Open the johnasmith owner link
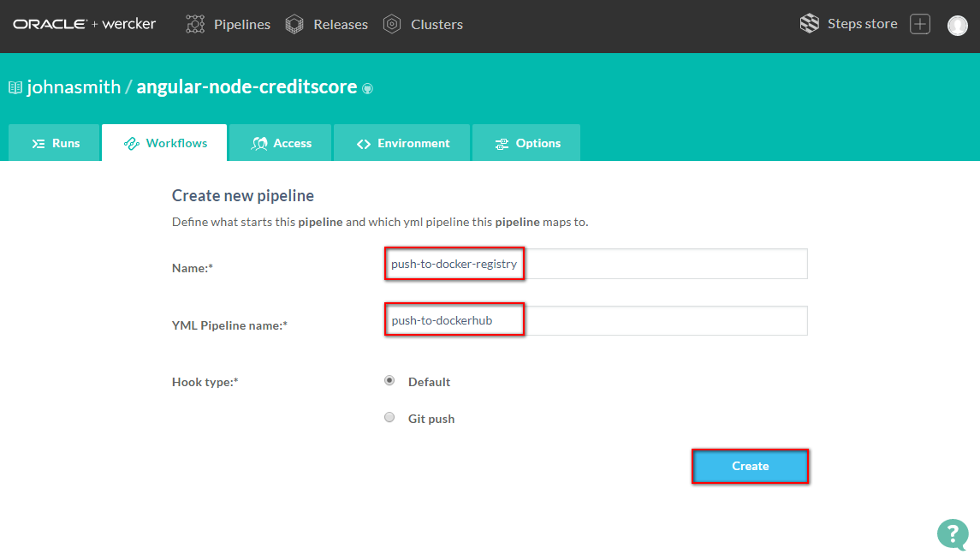 (74, 86)
